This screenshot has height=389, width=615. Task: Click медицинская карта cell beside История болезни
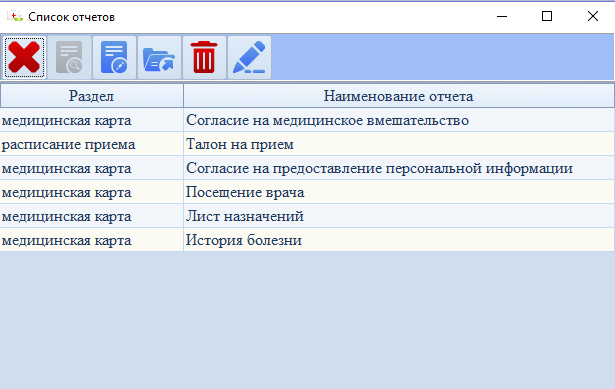pyautogui.click(x=91, y=240)
